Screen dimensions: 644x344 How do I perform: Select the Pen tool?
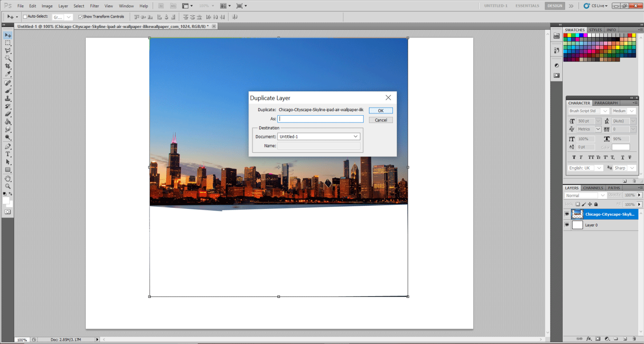point(8,146)
